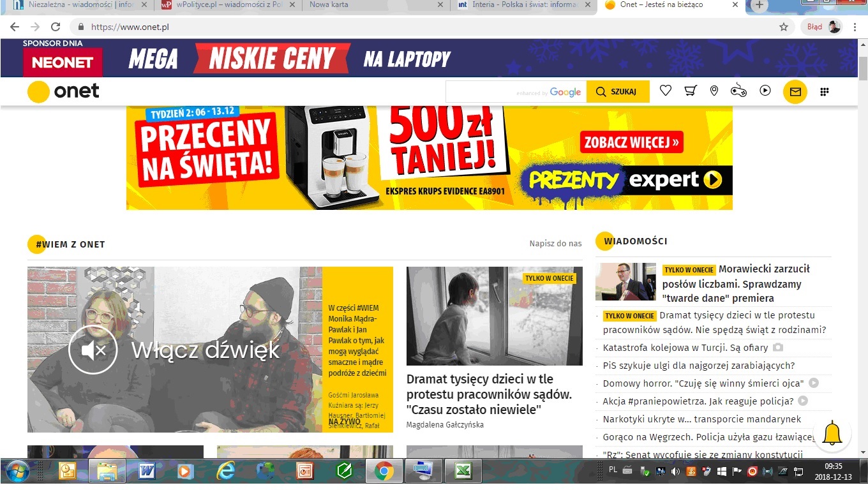Go back using the browser back arrow
868x490 pixels.
point(15,27)
